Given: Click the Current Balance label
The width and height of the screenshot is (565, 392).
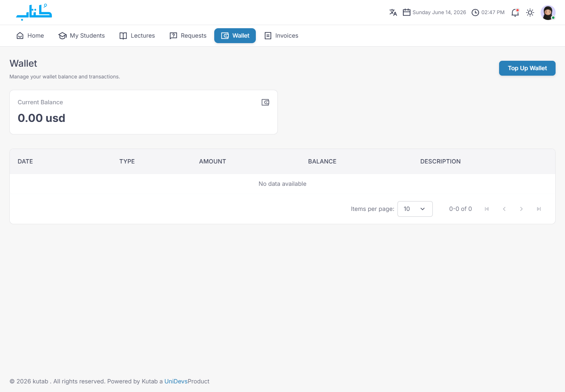Looking at the screenshot, I should coord(40,102).
